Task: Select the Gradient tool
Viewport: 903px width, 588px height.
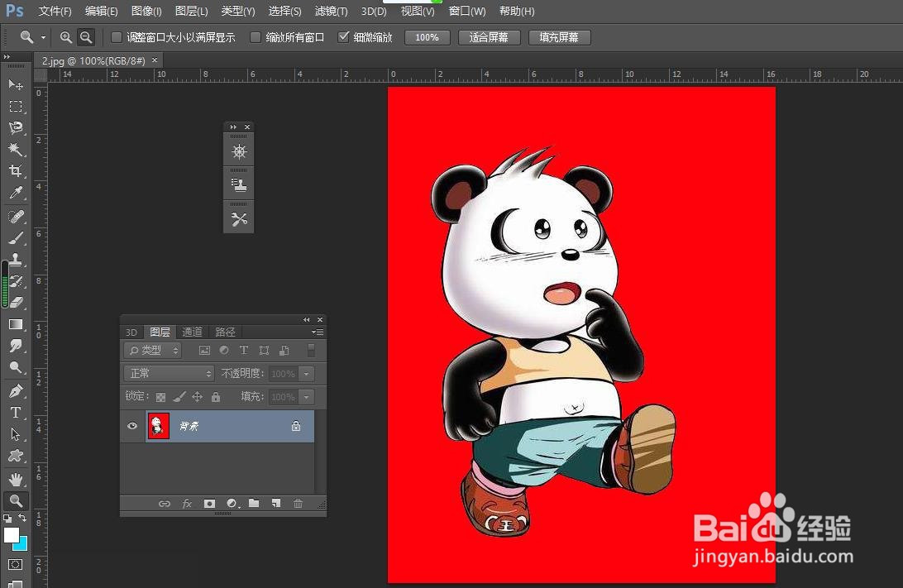Action: click(x=16, y=324)
